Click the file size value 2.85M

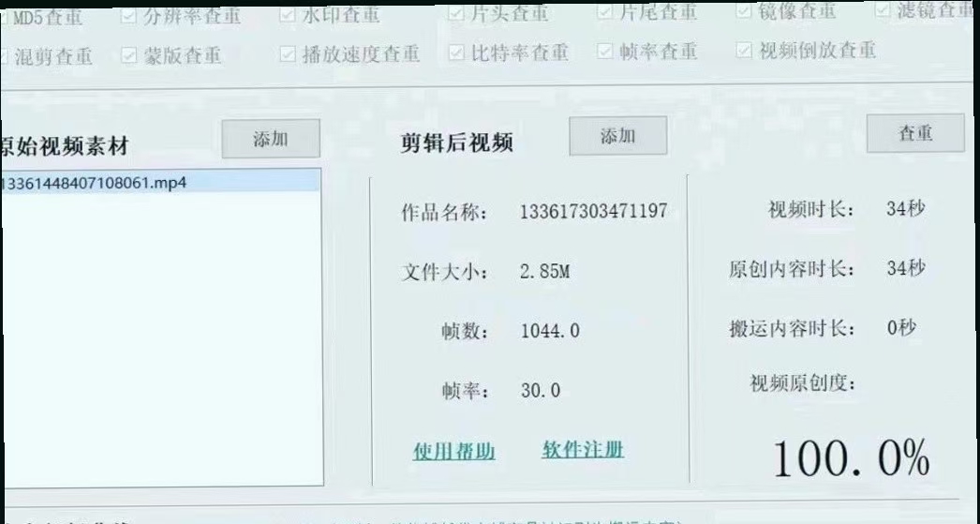click(x=545, y=272)
